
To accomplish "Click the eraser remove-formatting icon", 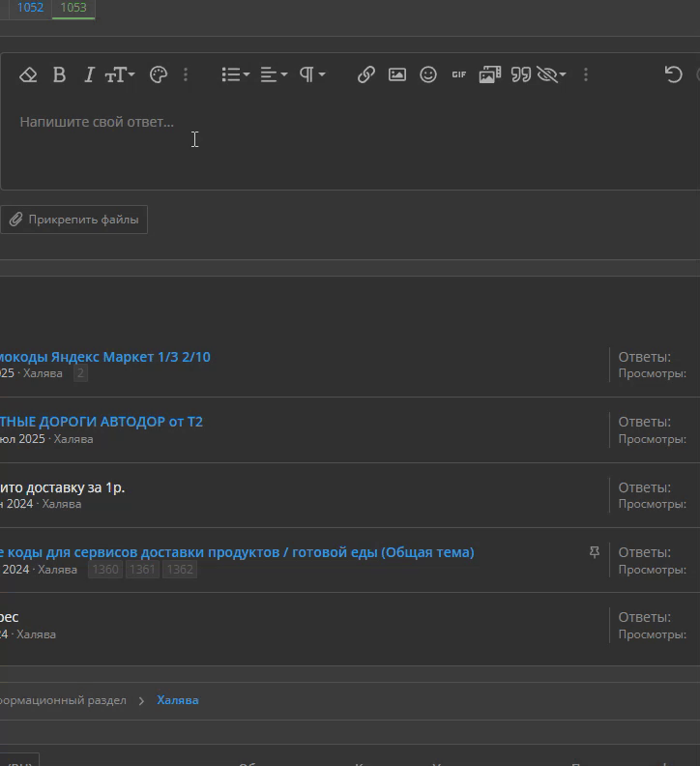I will [28, 74].
